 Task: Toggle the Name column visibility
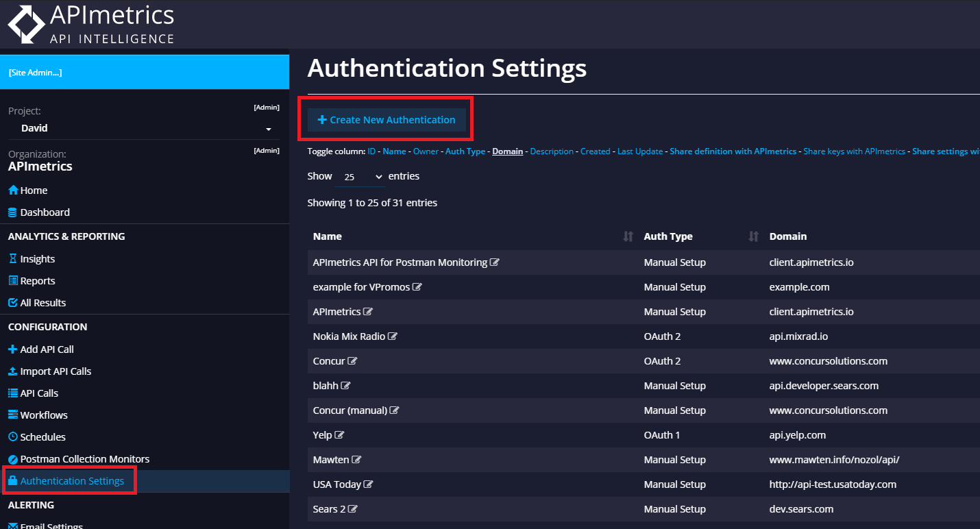click(x=395, y=151)
